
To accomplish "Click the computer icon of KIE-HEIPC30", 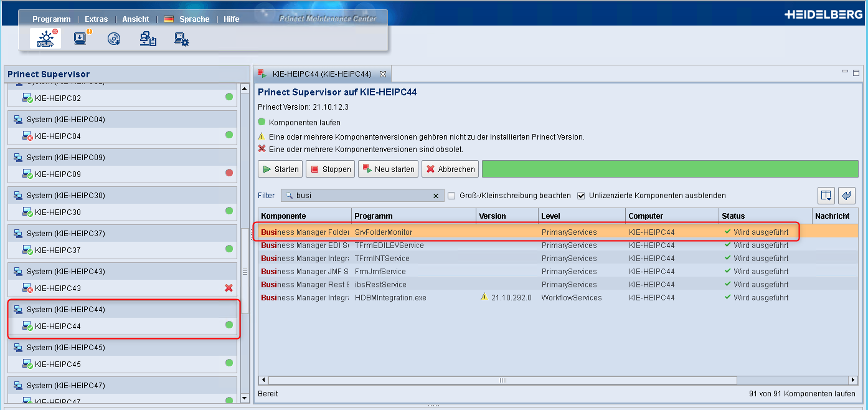I will click(27, 212).
